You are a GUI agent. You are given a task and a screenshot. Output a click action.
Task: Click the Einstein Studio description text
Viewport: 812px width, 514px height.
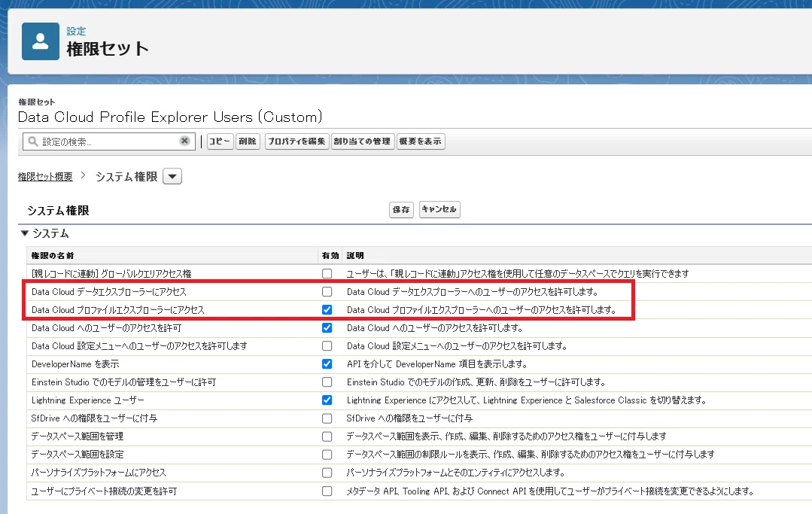coord(476,382)
